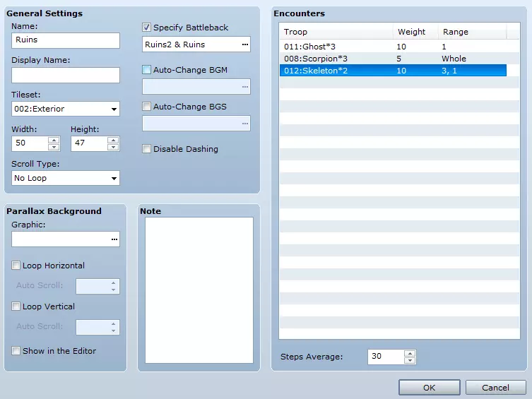Screen dimensions: 532x399
Task: Decrease Steps Average with down arrow
Action: tap(410, 360)
